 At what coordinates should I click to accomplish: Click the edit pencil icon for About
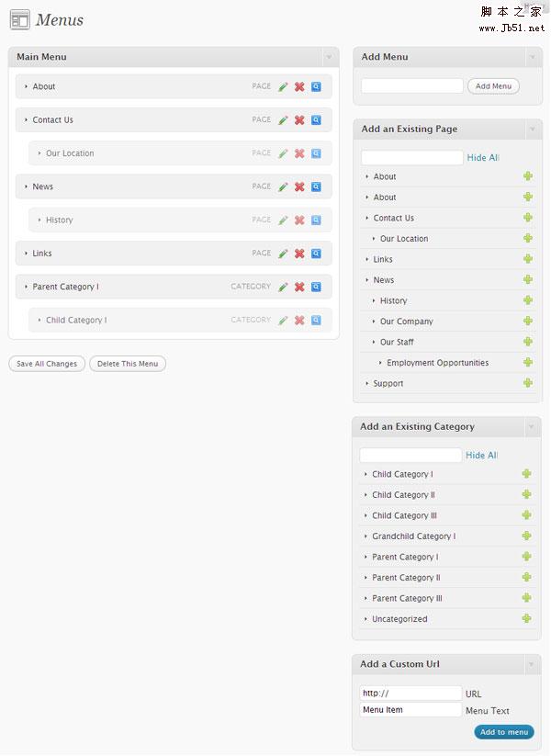(x=283, y=86)
